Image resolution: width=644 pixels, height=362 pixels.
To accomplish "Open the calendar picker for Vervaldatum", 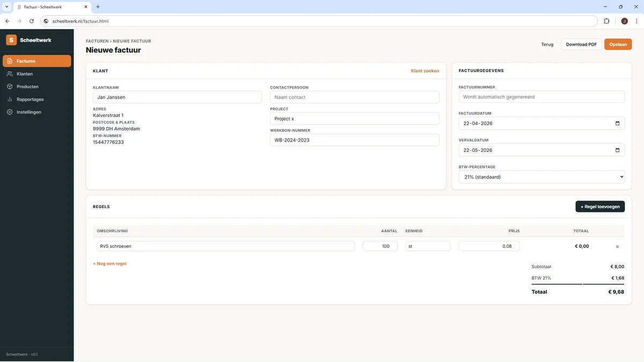I will pyautogui.click(x=617, y=150).
